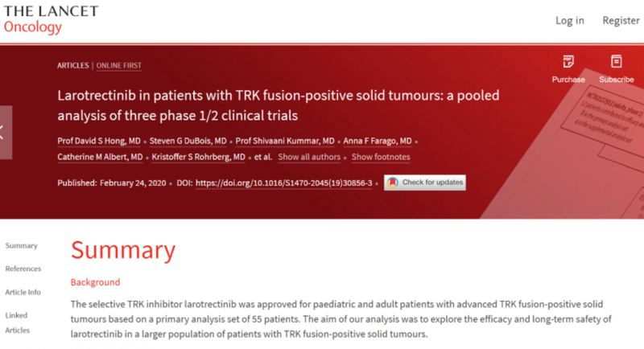This screenshot has height=349, width=644.
Task: Open the DOI link for the article
Action: point(284,183)
